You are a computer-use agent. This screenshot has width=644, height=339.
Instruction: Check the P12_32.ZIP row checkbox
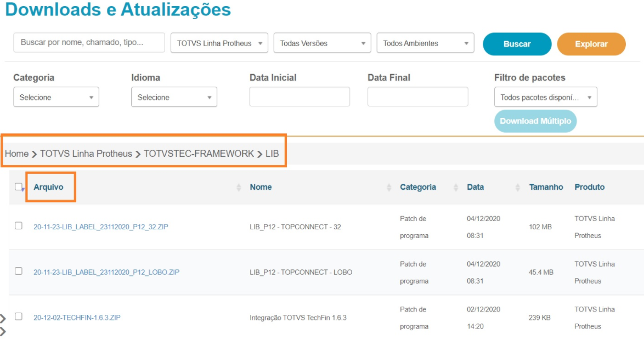(19, 225)
